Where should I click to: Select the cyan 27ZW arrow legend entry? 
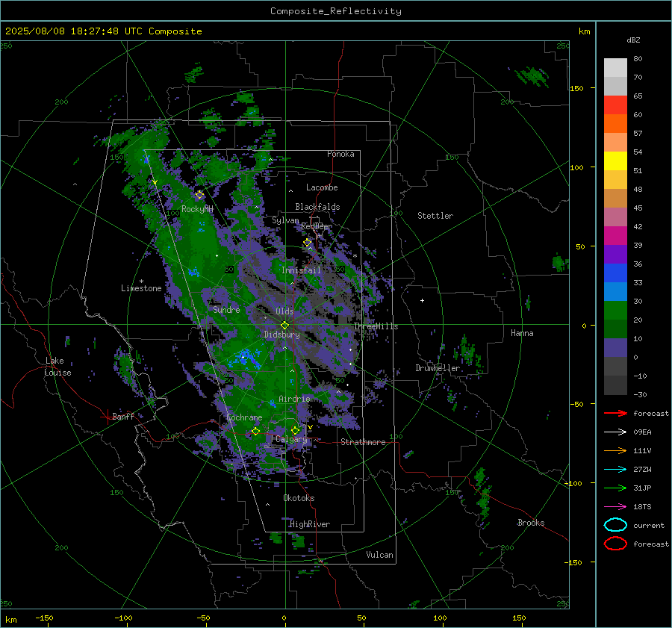[615, 470]
